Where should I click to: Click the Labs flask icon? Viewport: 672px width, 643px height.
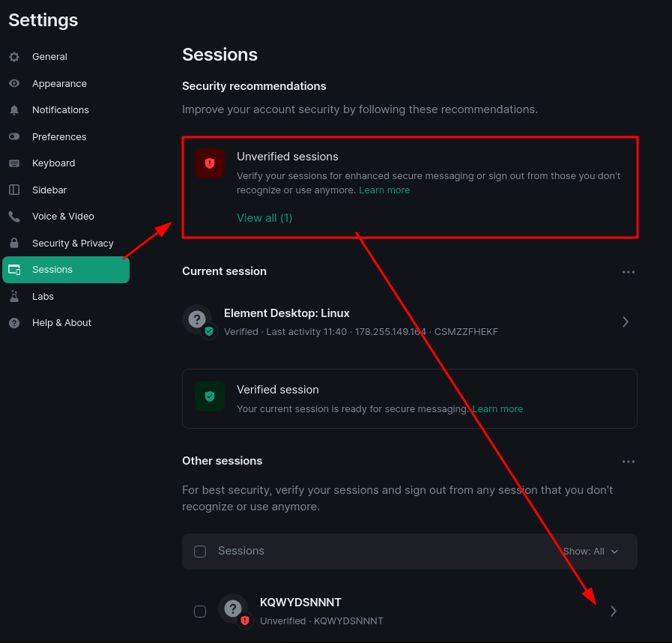pyautogui.click(x=14, y=296)
